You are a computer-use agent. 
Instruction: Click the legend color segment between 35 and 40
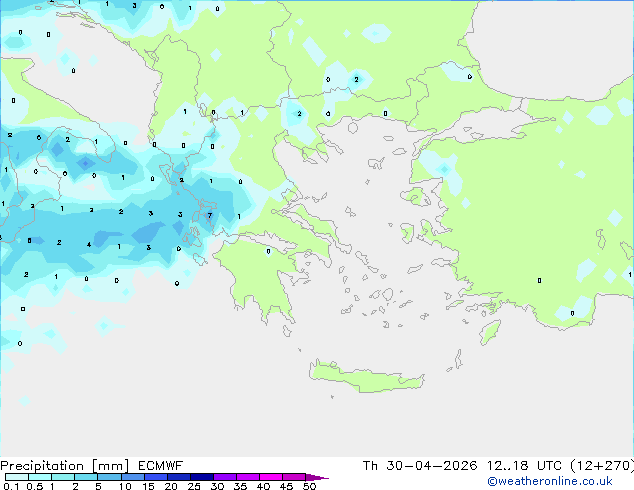(247, 477)
